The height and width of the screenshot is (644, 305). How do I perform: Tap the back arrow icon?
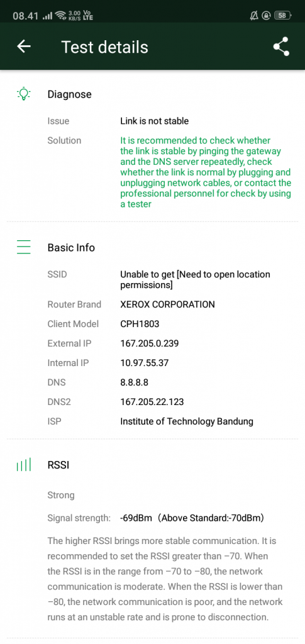pyautogui.click(x=24, y=47)
